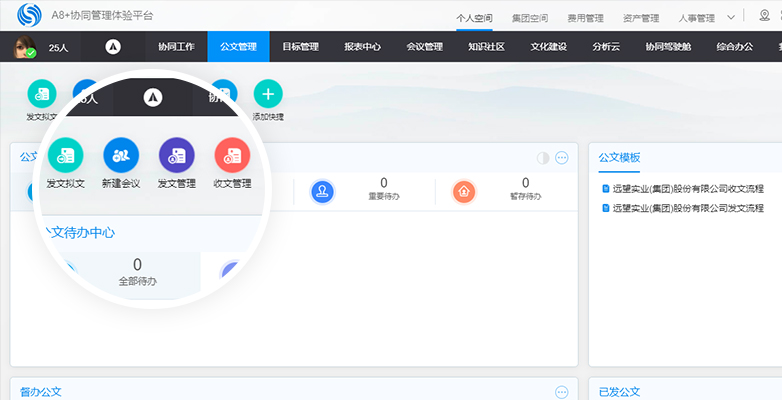Click the location pin icon at top right
Screen dimensions: 782x400
pos(765,17)
